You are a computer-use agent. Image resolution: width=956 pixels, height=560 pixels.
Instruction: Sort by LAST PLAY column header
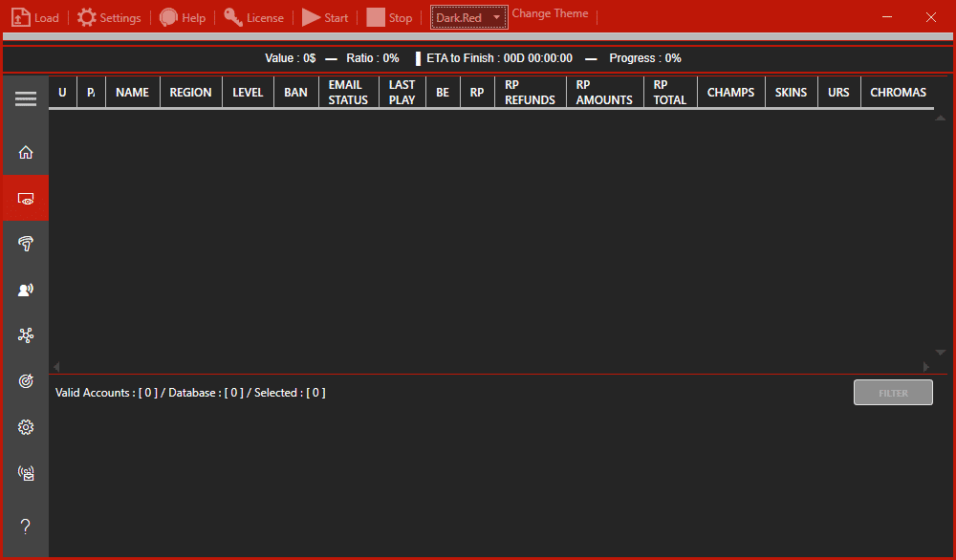coord(402,92)
